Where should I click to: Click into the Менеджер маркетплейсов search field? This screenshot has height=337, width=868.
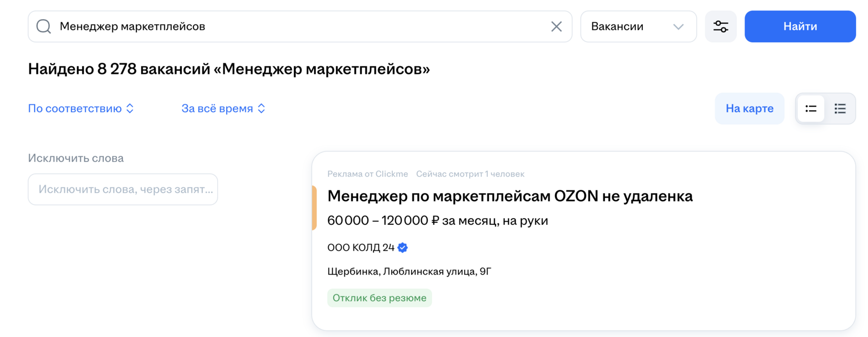point(300,26)
